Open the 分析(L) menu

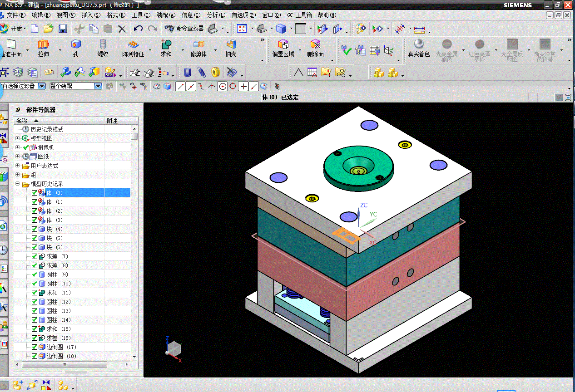[216, 15]
